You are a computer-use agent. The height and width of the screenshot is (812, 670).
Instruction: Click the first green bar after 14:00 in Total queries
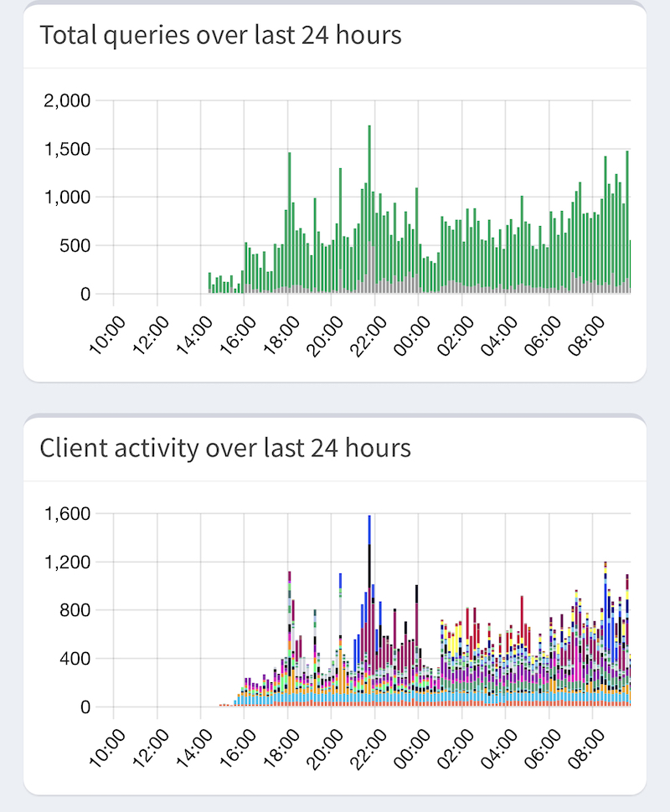click(209, 283)
